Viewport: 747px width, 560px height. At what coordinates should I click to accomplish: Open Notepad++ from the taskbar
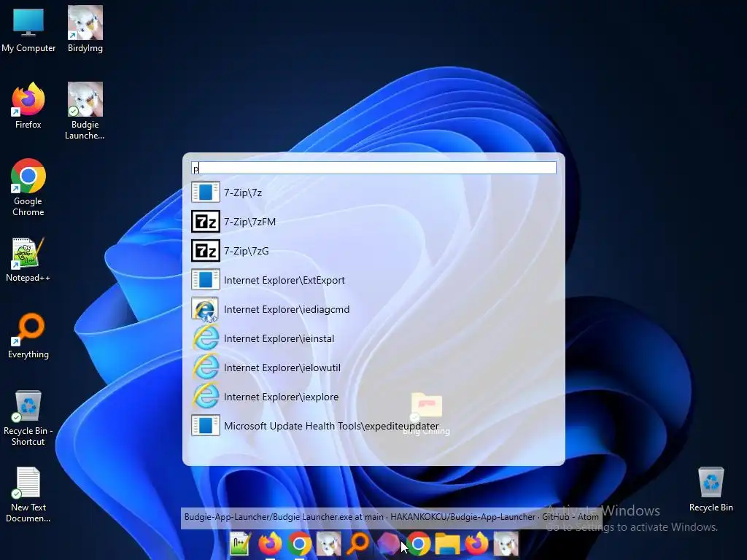pos(241,544)
